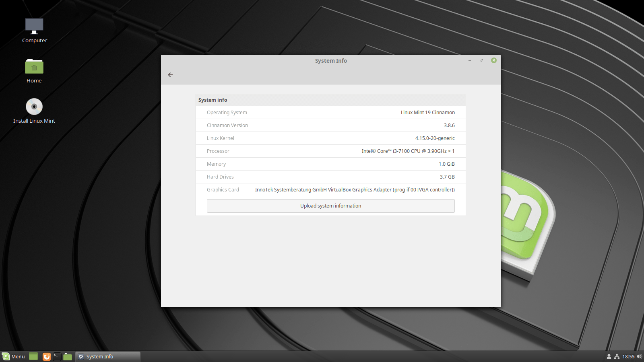Viewport: 644px width, 362px height.
Task: Select the 'Linux Mint 19 Cinnamon' value
Action: [x=428, y=113]
